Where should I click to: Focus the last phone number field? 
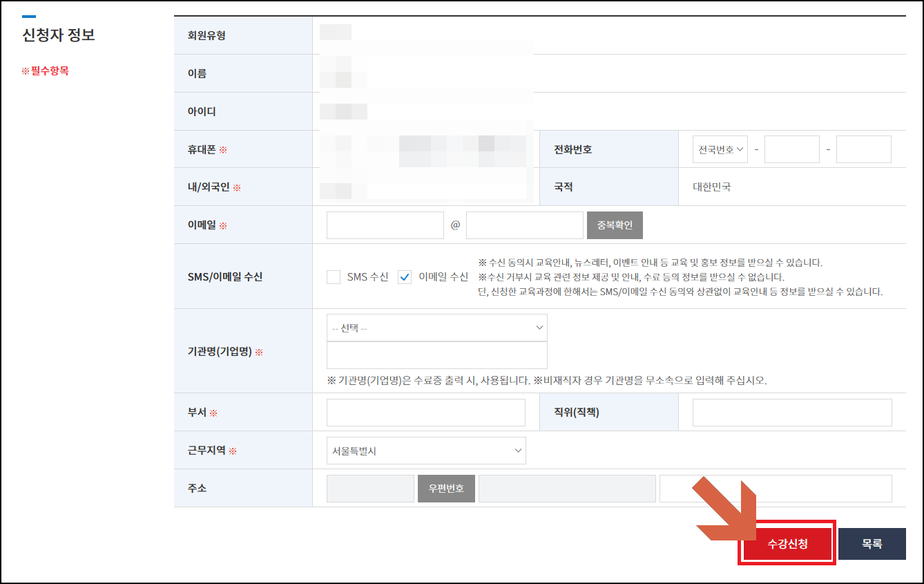point(864,149)
